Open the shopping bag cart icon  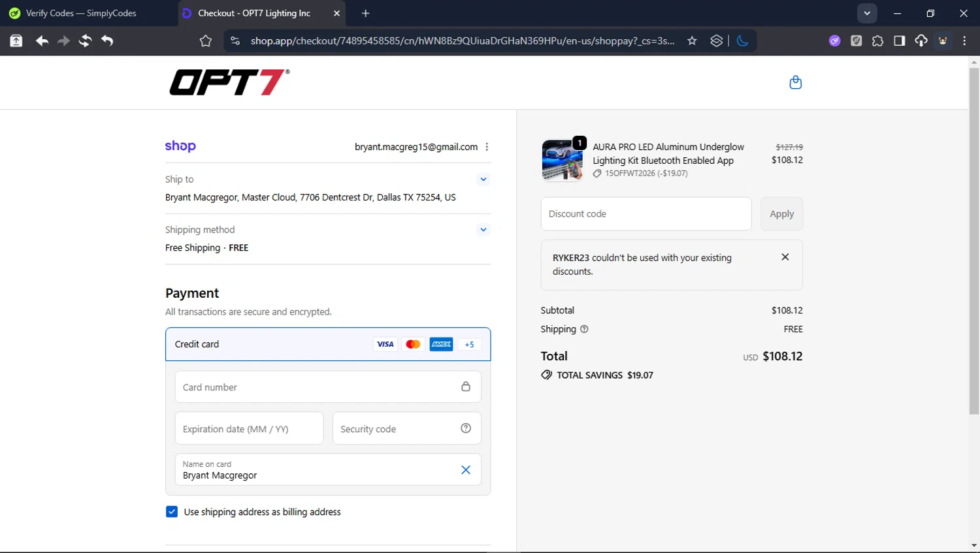coord(795,82)
